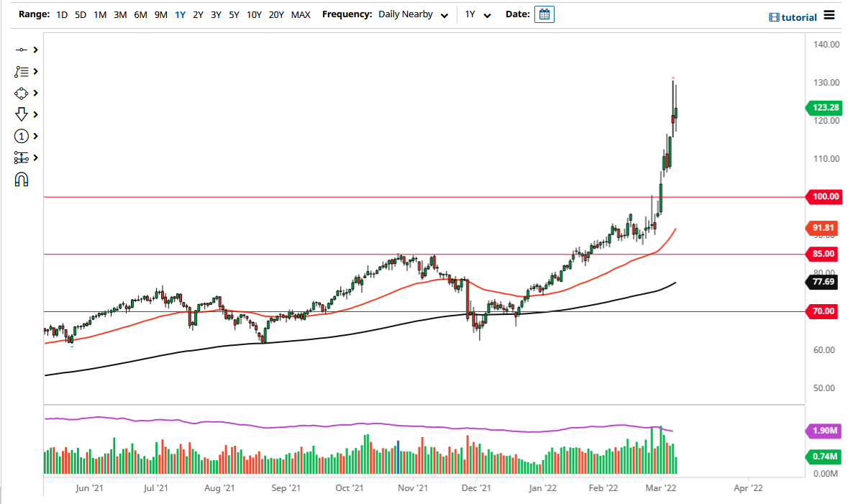Screen dimensions: 848x504
Task: Click the 123.28 price label
Action: click(823, 107)
